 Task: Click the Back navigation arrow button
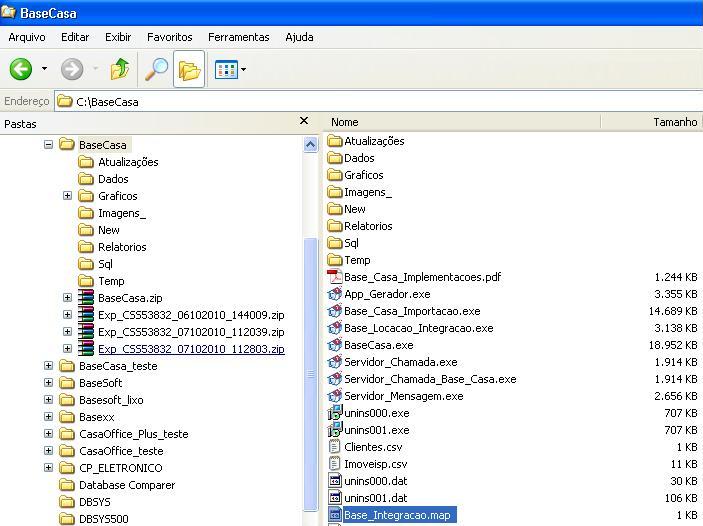pos(21,69)
